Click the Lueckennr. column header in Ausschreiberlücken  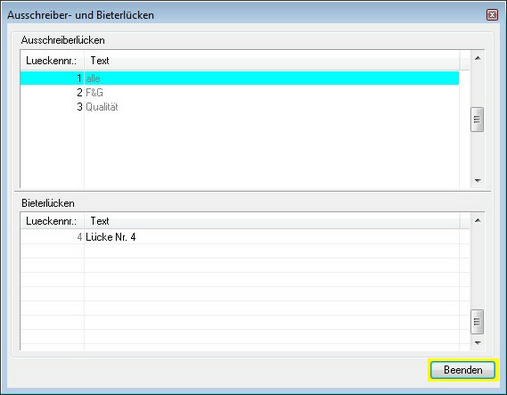(52, 61)
